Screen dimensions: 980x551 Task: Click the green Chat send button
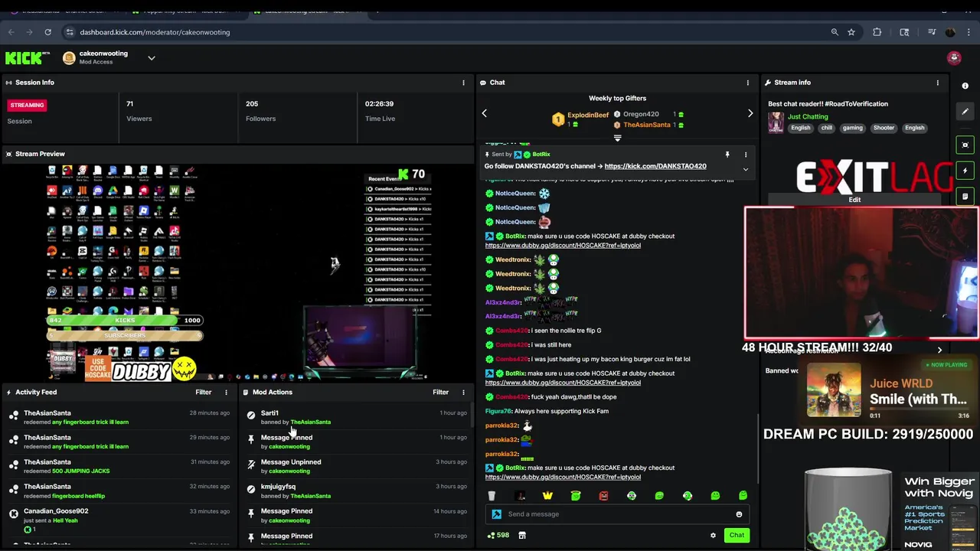pyautogui.click(x=737, y=536)
